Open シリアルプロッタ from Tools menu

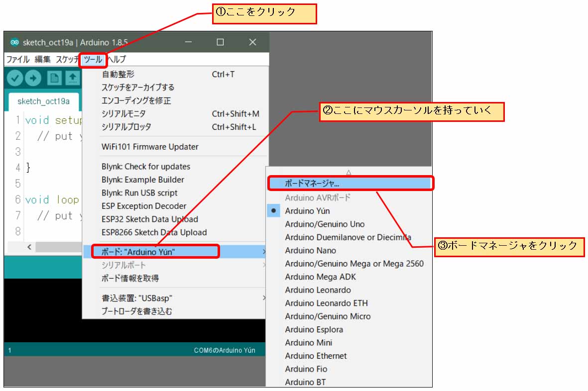click(175, 127)
